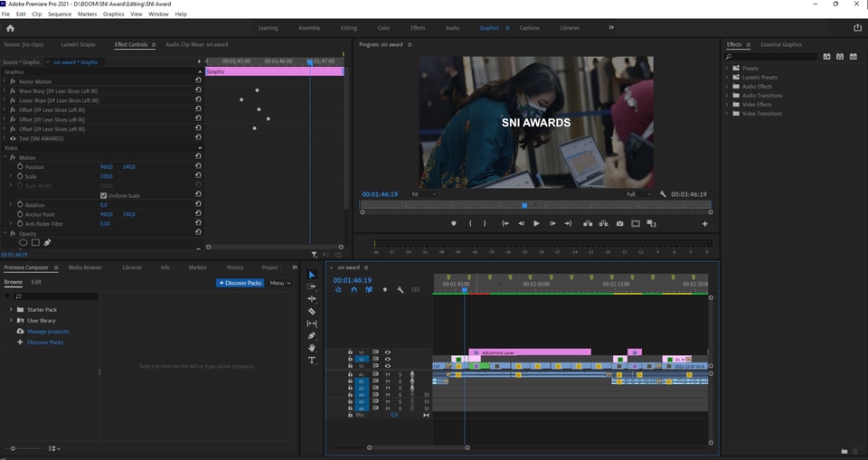
Task: Expand the User library folder
Action: click(x=11, y=321)
